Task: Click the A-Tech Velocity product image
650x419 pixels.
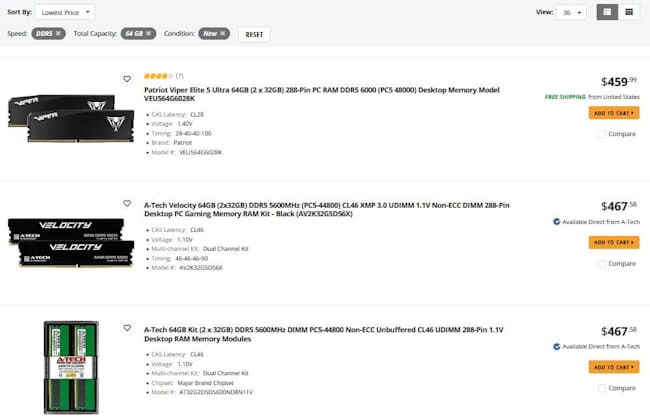Action: coord(71,242)
